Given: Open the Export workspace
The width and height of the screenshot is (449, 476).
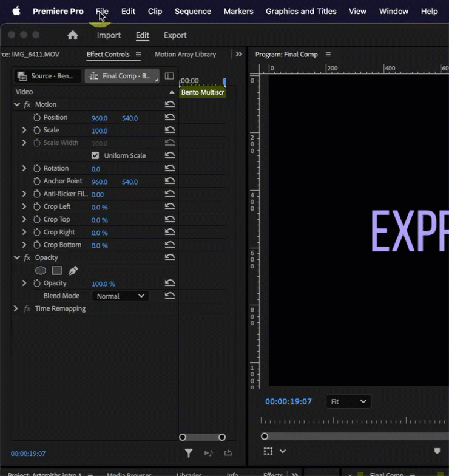Looking at the screenshot, I should click(x=175, y=35).
